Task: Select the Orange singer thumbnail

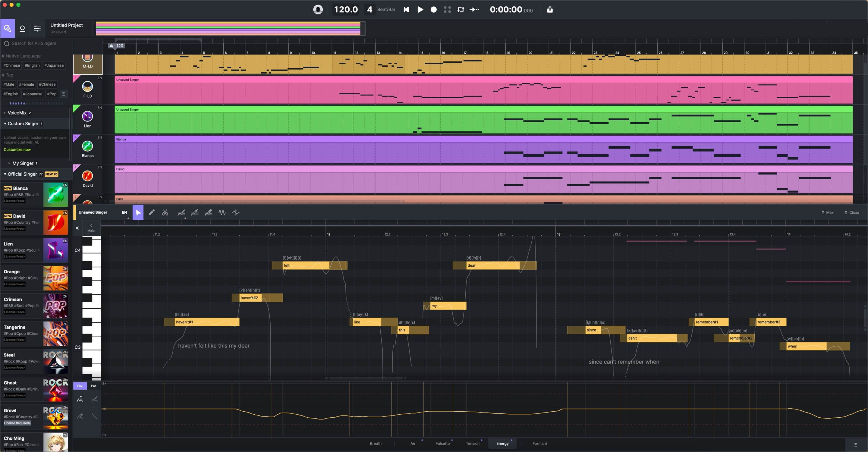Action: pyautogui.click(x=55, y=278)
